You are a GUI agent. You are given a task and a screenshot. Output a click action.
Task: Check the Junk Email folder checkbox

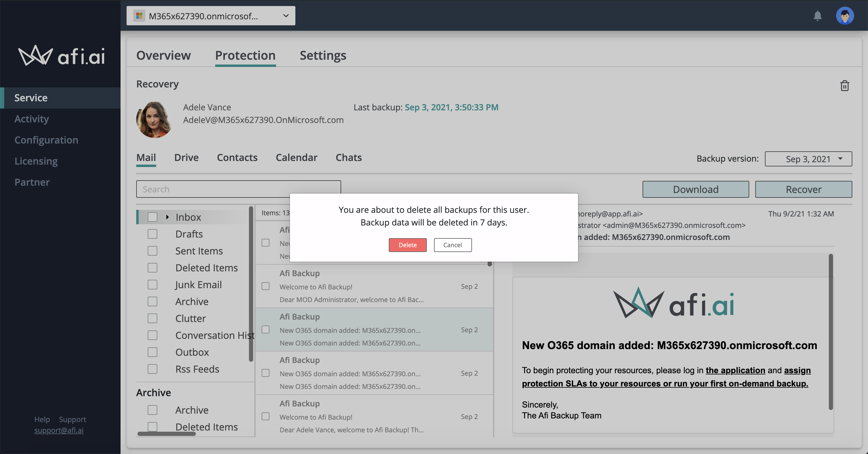coord(152,285)
